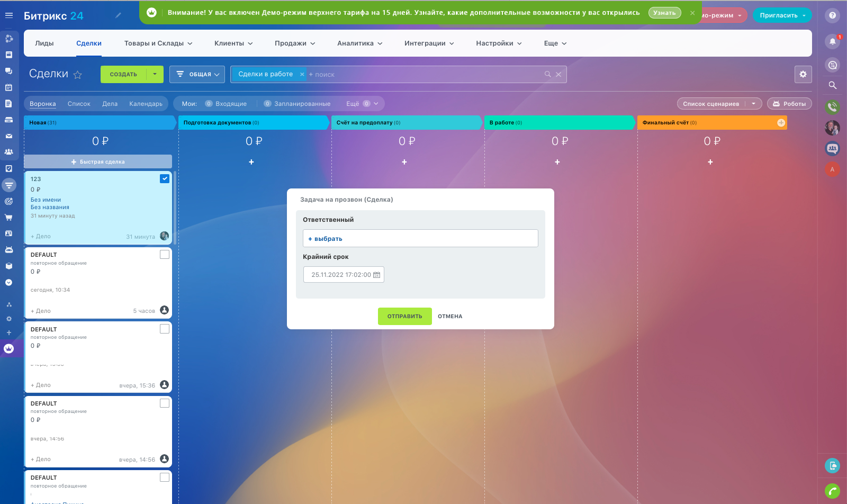The width and height of the screenshot is (847, 504).
Task: Open the hamburger main menu
Action: click(x=9, y=15)
